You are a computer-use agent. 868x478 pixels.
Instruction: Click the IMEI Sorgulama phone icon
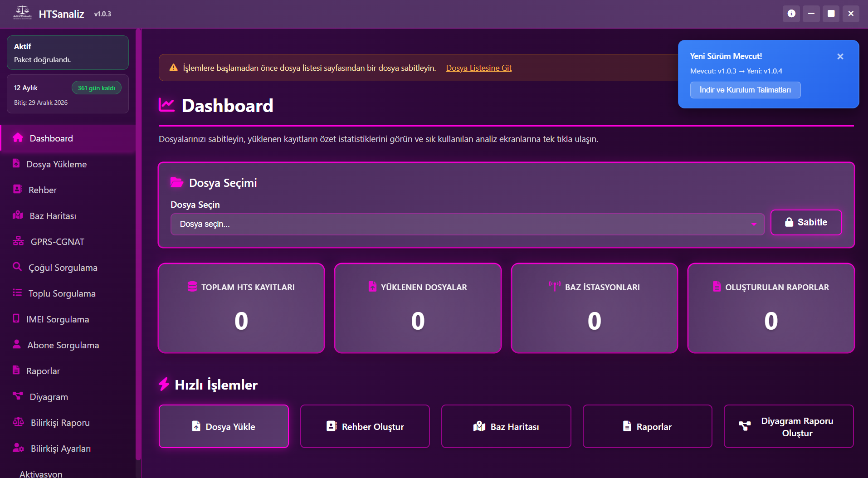[x=16, y=319]
